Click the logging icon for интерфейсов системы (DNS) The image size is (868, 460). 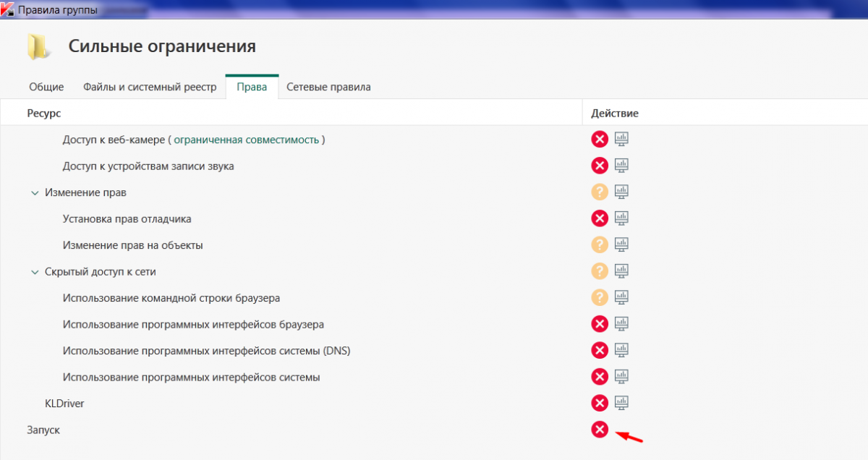tap(621, 350)
